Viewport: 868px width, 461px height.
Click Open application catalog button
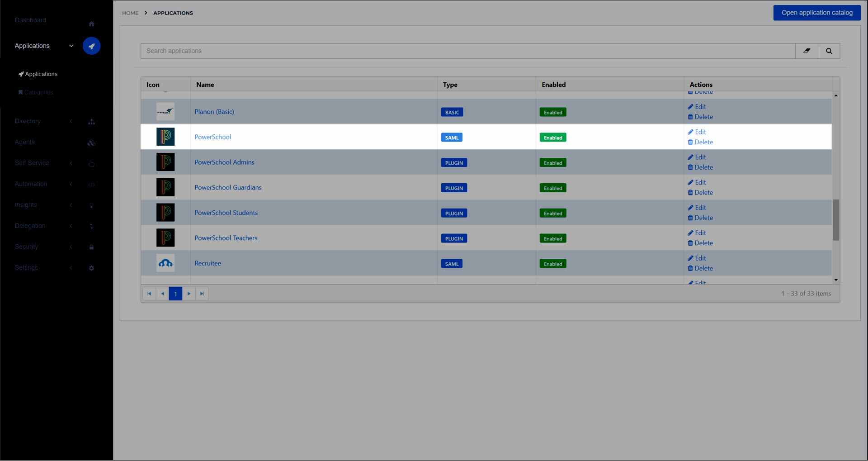click(817, 13)
